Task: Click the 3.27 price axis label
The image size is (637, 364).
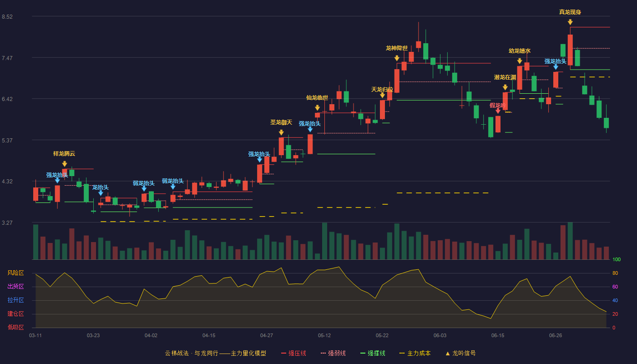Action: [7, 223]
